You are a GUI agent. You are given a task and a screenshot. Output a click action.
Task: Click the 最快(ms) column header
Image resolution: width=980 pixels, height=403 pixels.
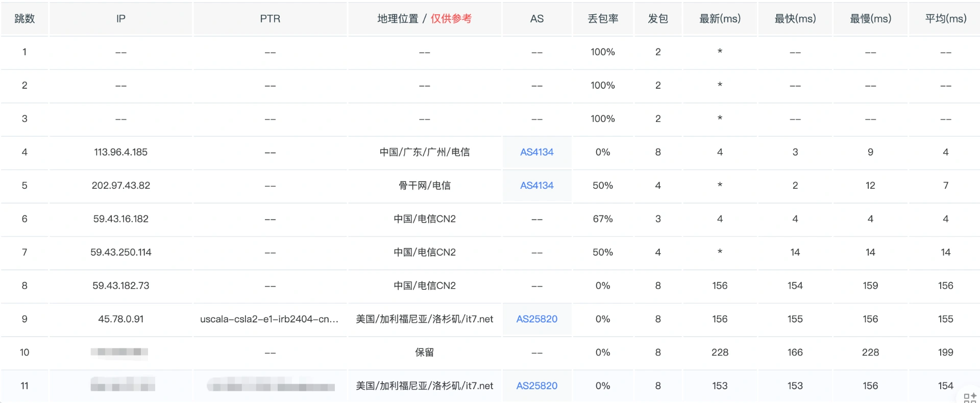pos(795,19)
